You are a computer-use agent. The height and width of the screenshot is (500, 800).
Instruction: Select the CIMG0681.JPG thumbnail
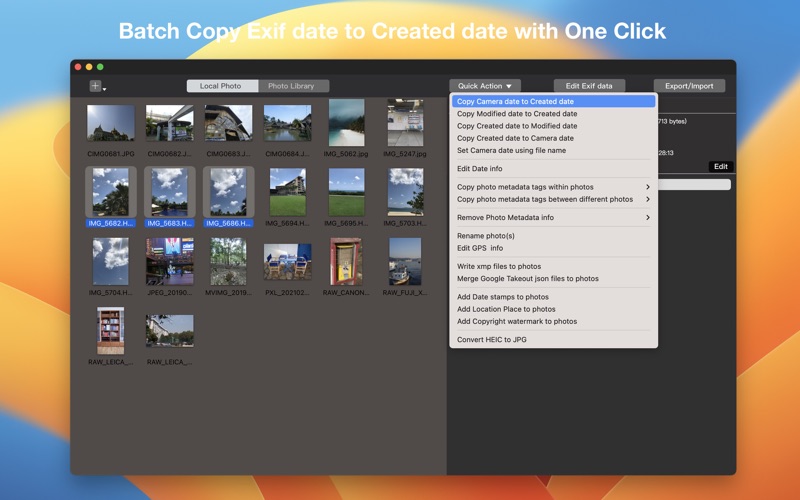tap(111, 123)
